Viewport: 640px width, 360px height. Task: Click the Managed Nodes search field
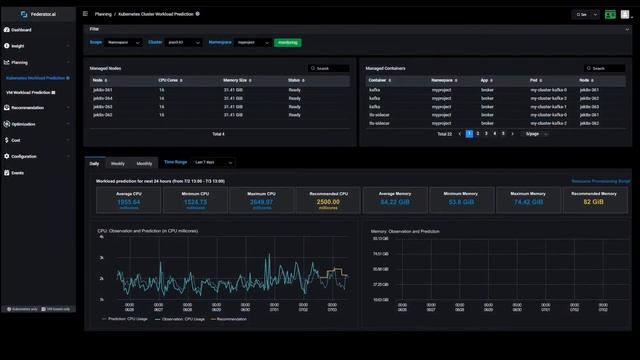tap(329, 68)
